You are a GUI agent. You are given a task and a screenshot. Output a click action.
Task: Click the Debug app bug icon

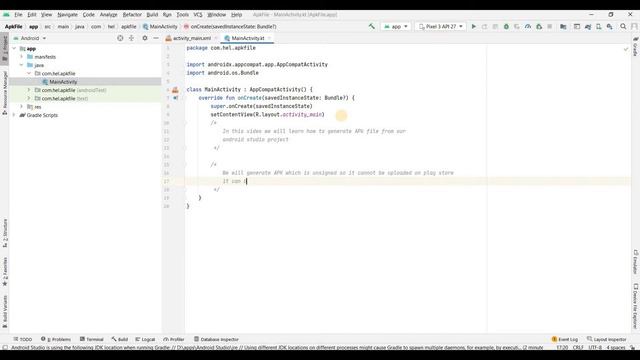[x=506, y=27]
